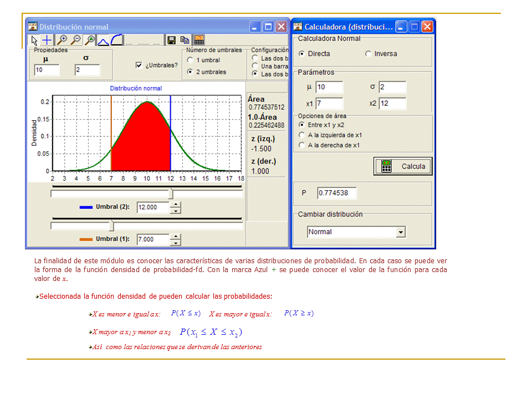This screenshot has width=532, height=399.
Task: Select A la izquierda de x1
Action: click(x=301, y=135)
